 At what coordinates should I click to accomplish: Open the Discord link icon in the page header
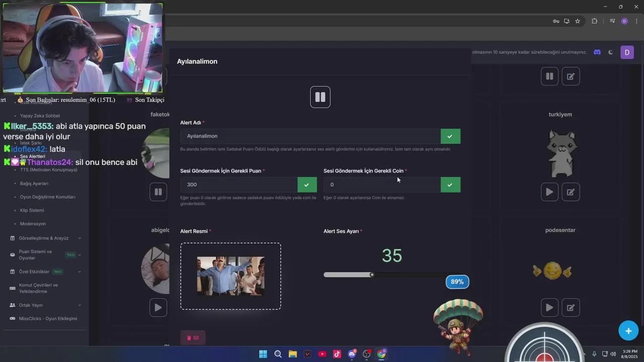coord(597,52)
